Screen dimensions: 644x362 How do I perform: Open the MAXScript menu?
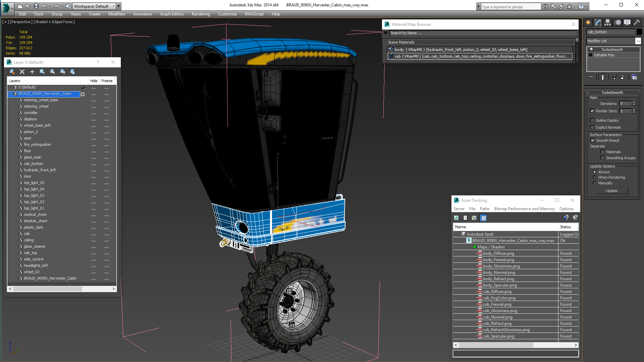[254, 14]
